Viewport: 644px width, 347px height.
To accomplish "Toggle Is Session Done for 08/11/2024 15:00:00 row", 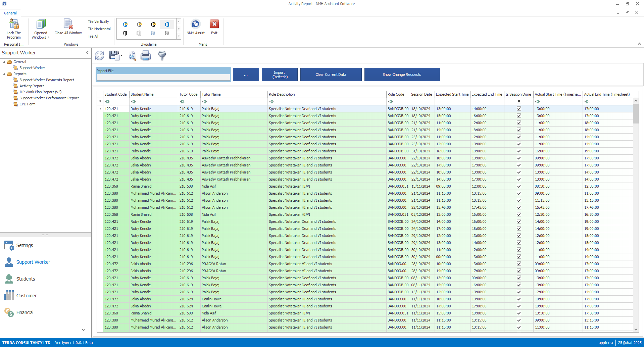I will [x=519, y=285].
